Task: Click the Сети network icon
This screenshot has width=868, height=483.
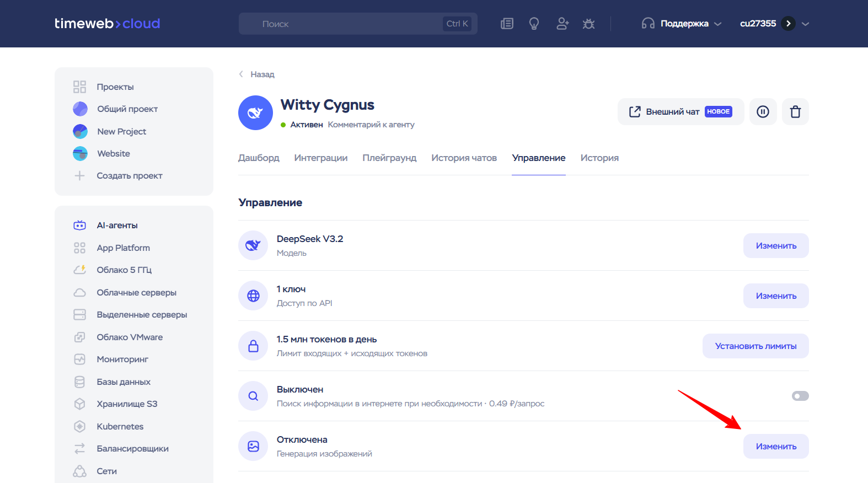Action: (80, 471)
